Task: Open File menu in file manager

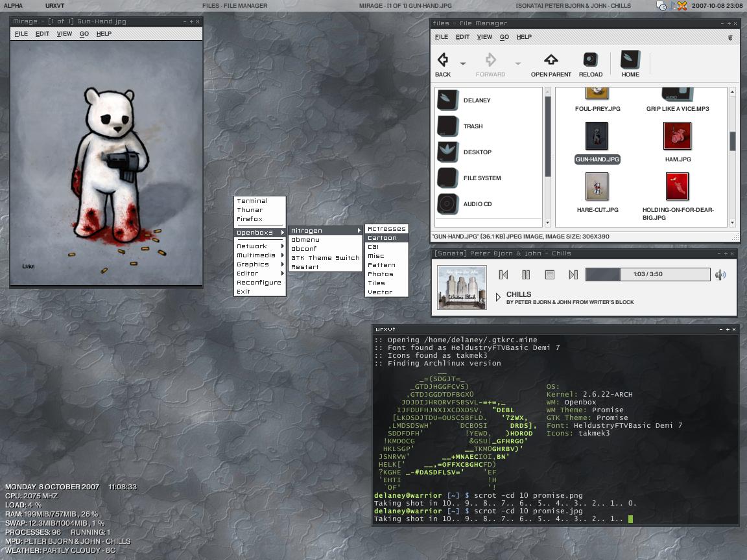Action: [x=442, y=37]
